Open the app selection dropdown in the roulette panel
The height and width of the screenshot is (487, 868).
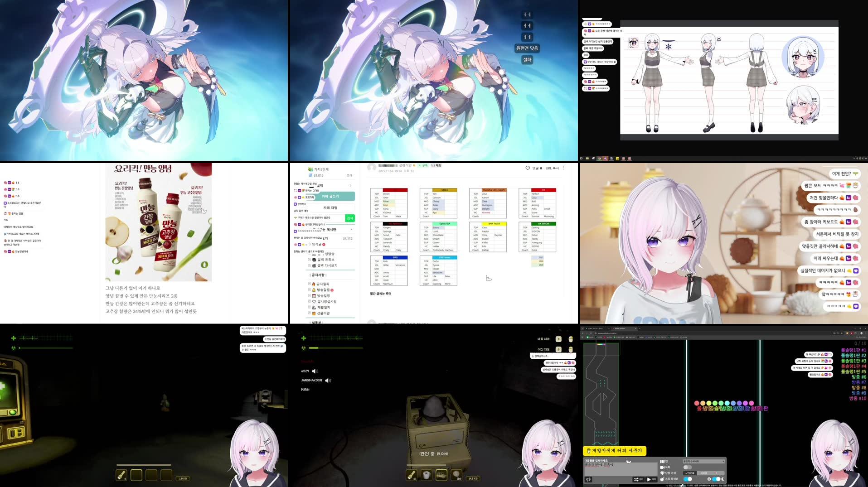pyautogui.click(x=703, y=461)
